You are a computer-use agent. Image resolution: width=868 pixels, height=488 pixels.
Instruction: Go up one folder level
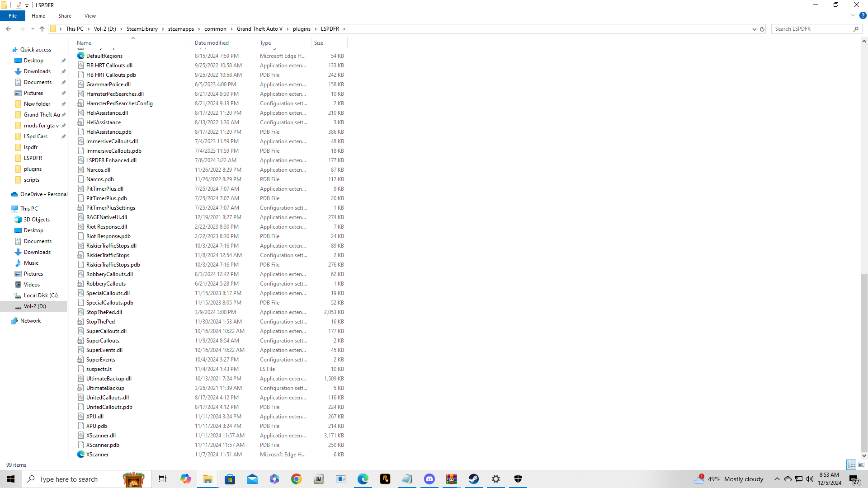click(42, 29)
